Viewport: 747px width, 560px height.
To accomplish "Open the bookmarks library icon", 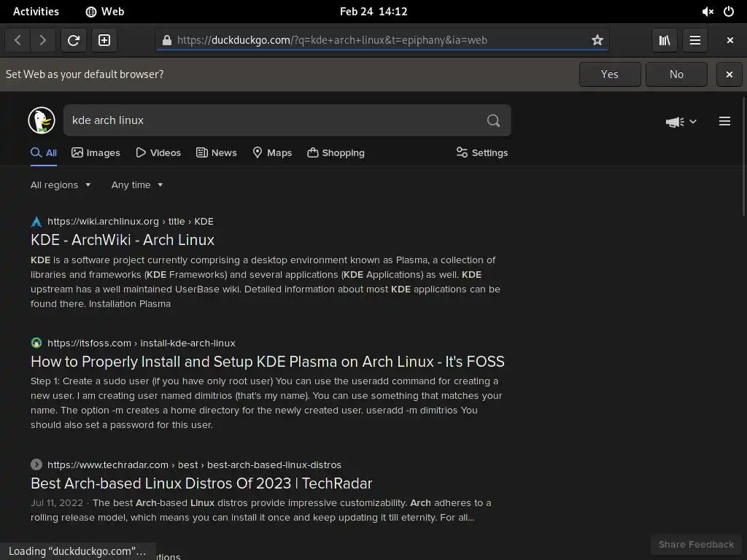I will 665,40.
